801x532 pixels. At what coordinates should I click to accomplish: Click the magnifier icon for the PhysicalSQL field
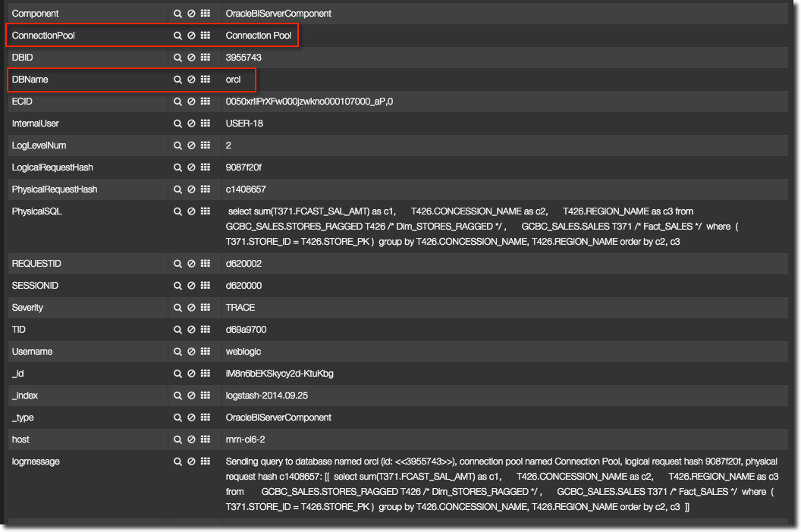(x=177, y=211)
